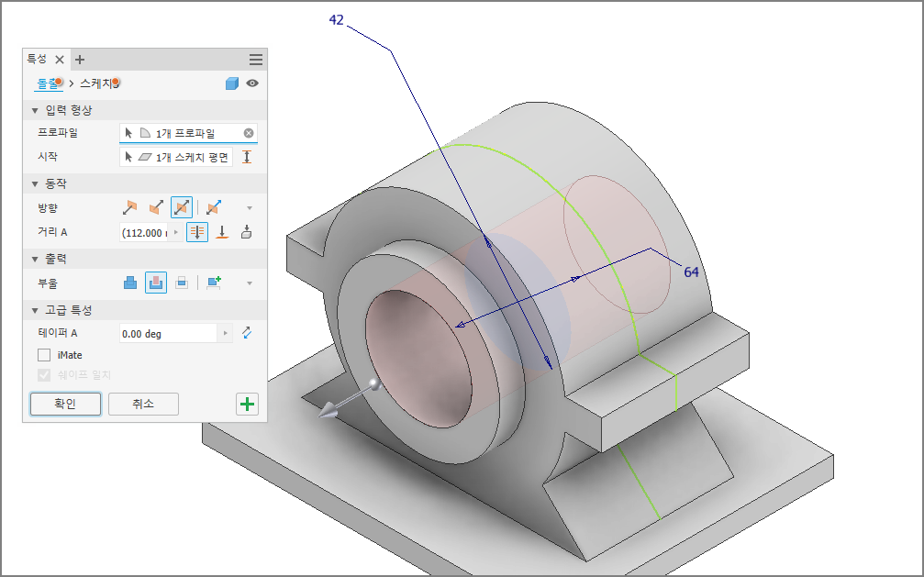Viewport: 924px width, 577px height.
Task: Add a new panel tab with plus icon
Action: tap(80, 60)
